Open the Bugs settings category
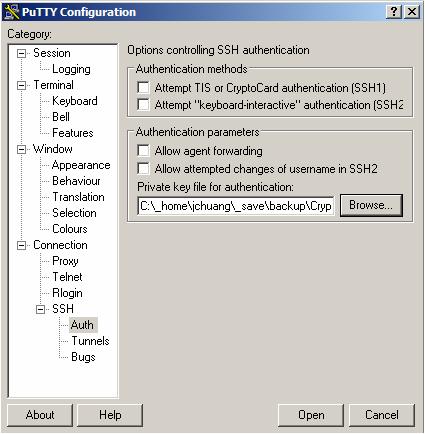This screenshot has width=425, height=434. tap(83, 357)
